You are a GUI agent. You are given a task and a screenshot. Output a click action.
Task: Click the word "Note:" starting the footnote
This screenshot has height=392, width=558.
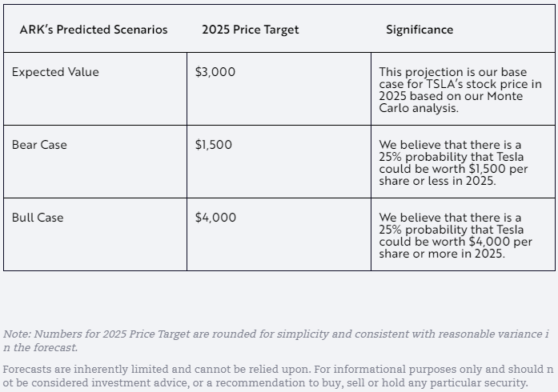point(17,334)
